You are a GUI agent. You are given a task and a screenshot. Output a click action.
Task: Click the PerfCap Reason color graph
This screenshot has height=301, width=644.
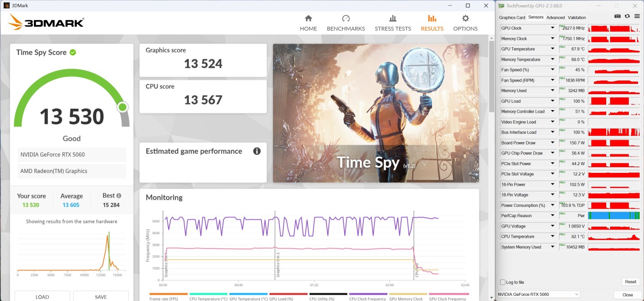pos(614,216)
